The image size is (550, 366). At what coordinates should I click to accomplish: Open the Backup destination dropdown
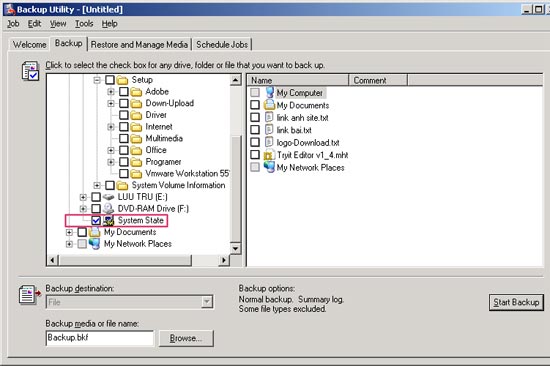pyautogui.click(x=207, y=302)
